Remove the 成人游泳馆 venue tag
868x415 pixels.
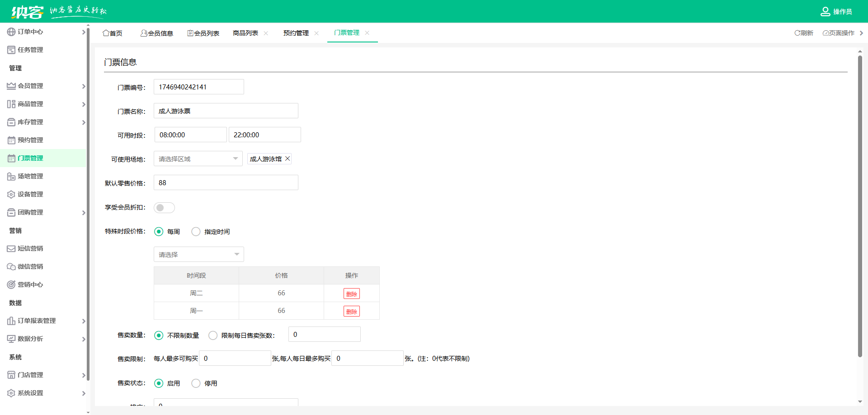(x=288, y=159)
